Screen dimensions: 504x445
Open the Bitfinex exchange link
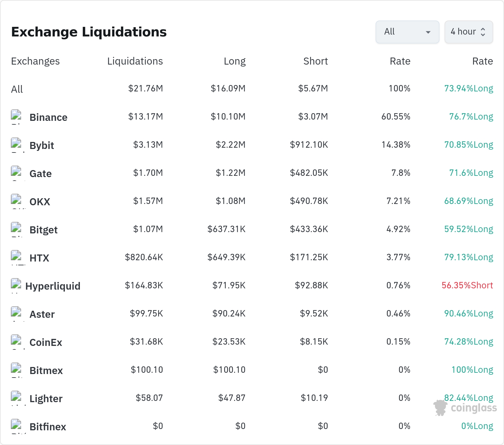48,427
